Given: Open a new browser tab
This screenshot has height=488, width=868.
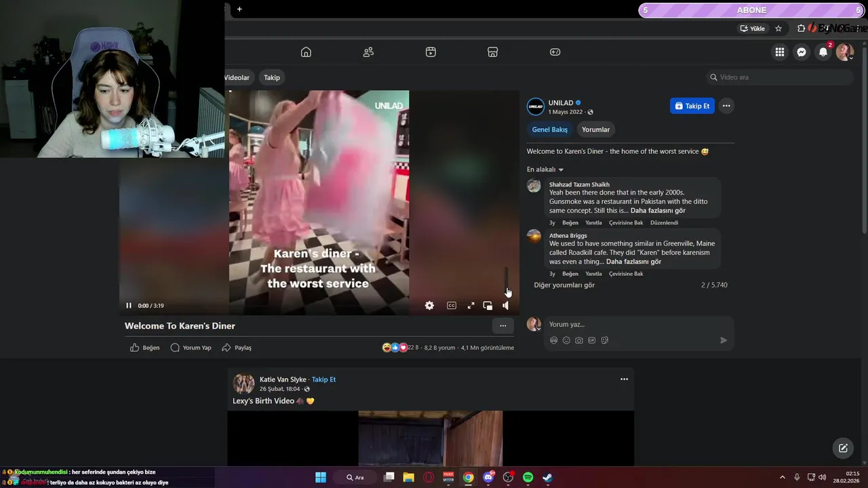Looking at the screenshot, I should (x=239, y=9).
